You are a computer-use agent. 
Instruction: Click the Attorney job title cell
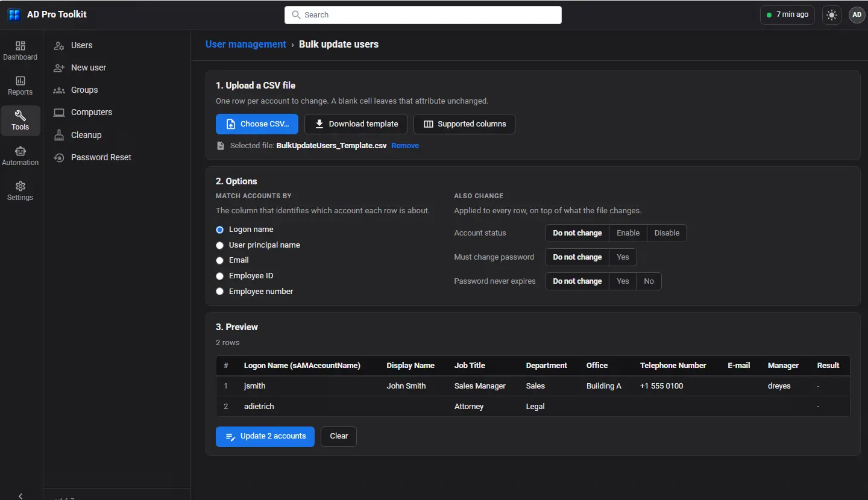tap(469, 407)
